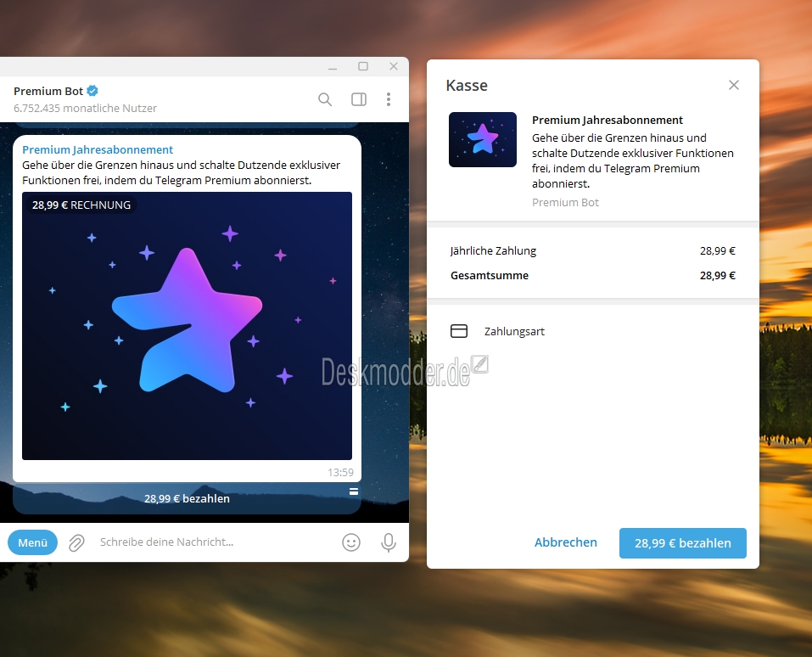Start voice message with microphone icon
812x657 pixels.
(389, 542)
